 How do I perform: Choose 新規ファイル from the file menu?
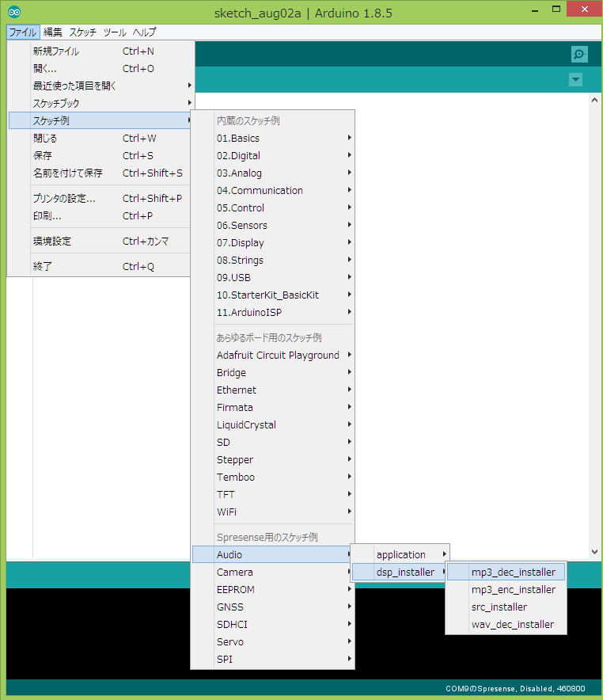100,51
